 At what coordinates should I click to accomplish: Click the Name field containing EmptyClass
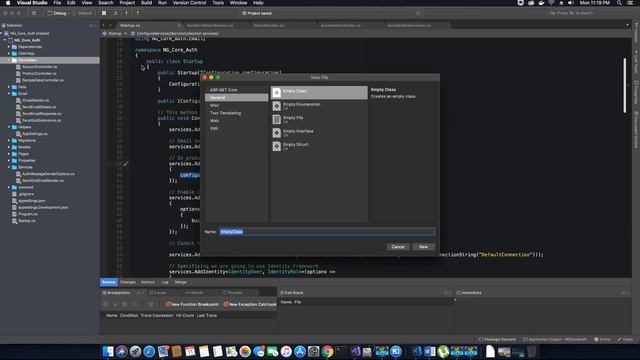[327, 232]
